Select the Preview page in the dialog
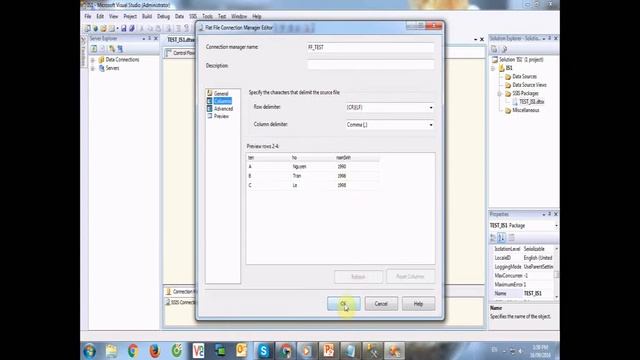This screenshot has width=640, height=360. tap(221, 116)
